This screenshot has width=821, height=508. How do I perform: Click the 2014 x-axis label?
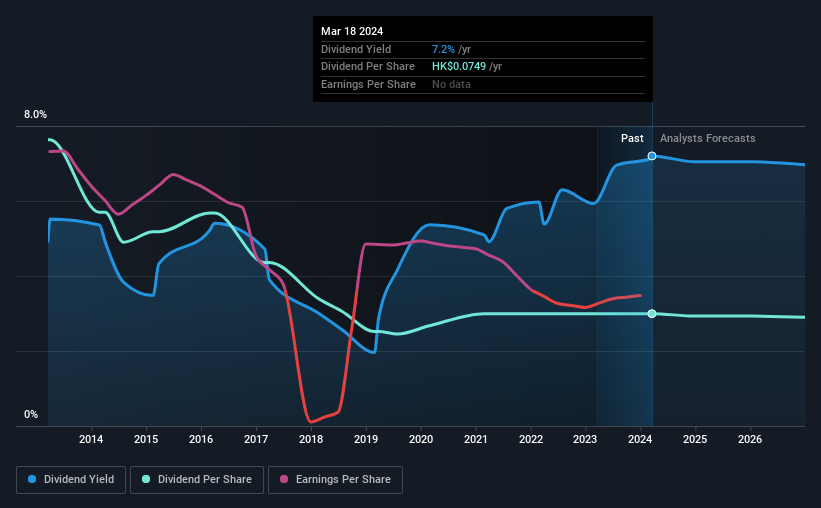pyautogui.click(x=91, y=439)
